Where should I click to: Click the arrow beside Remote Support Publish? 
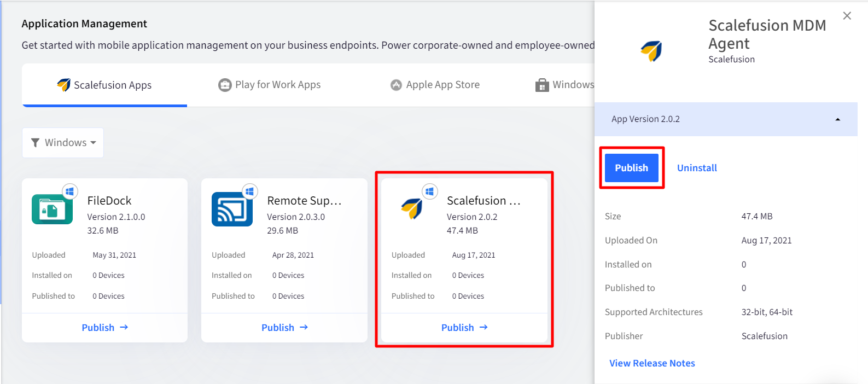[x=304, y=327]
